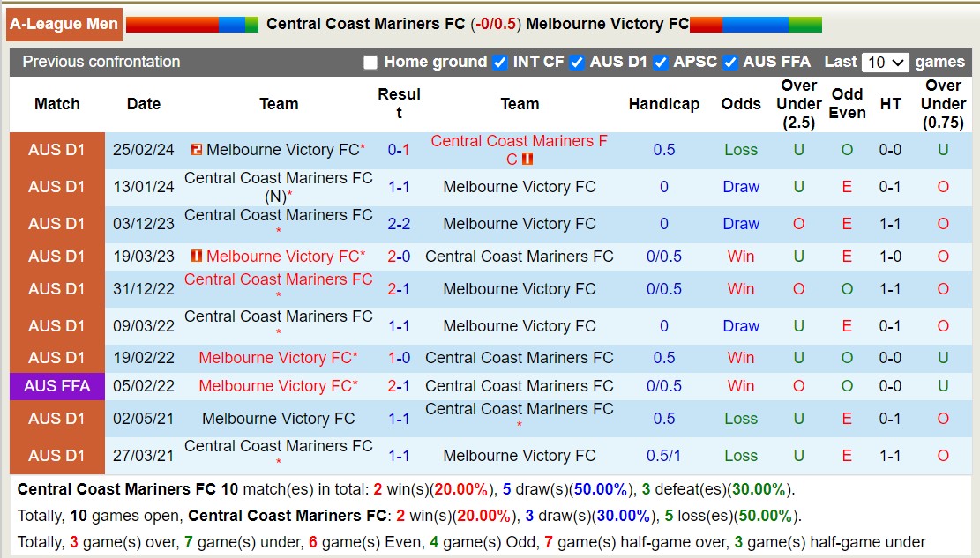980x558 pixels.
Task: Disable the AUS D1 filter
Action: tap(577, 63)
